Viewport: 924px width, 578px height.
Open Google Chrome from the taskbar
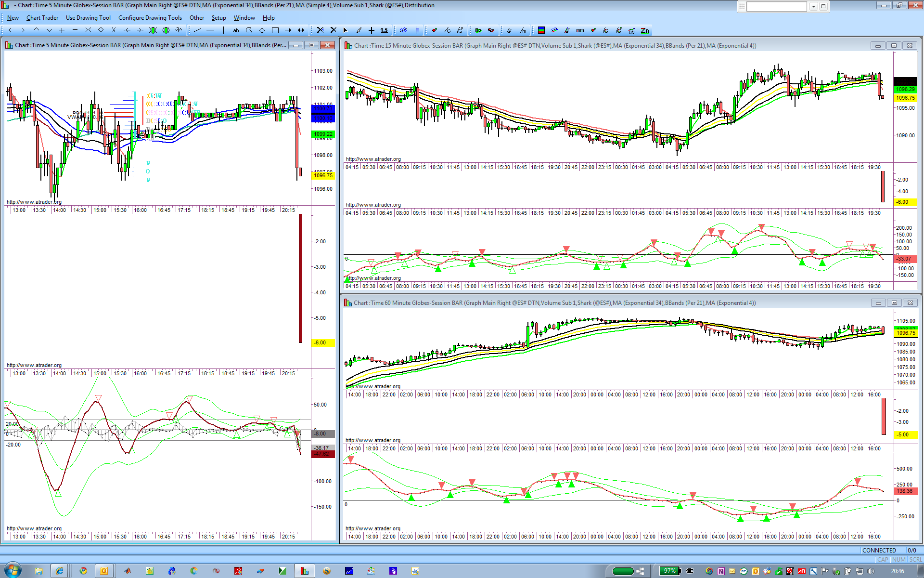(x=83, y=571)
